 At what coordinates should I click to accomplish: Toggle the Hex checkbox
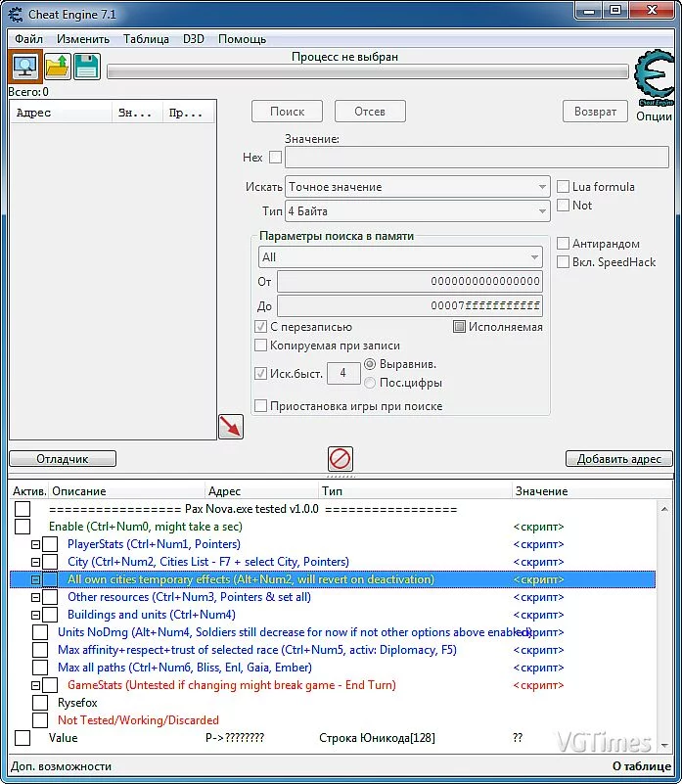[276, 157]
